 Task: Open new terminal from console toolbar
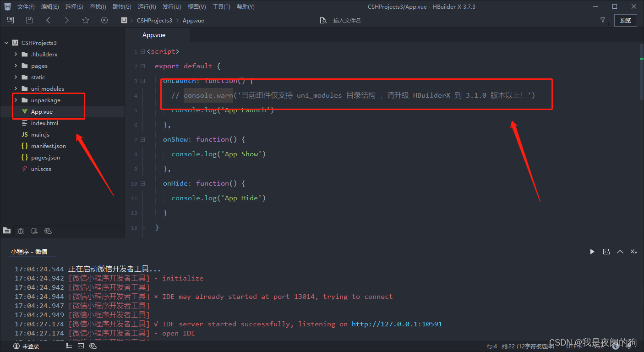[606, 252]
